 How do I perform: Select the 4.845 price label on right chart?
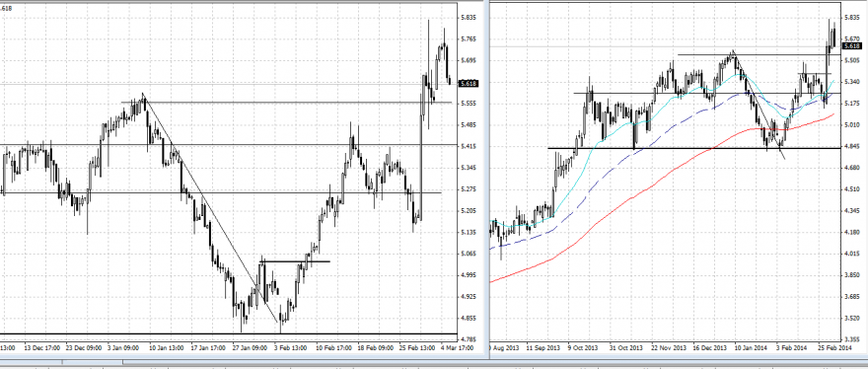tap(851, 146)
